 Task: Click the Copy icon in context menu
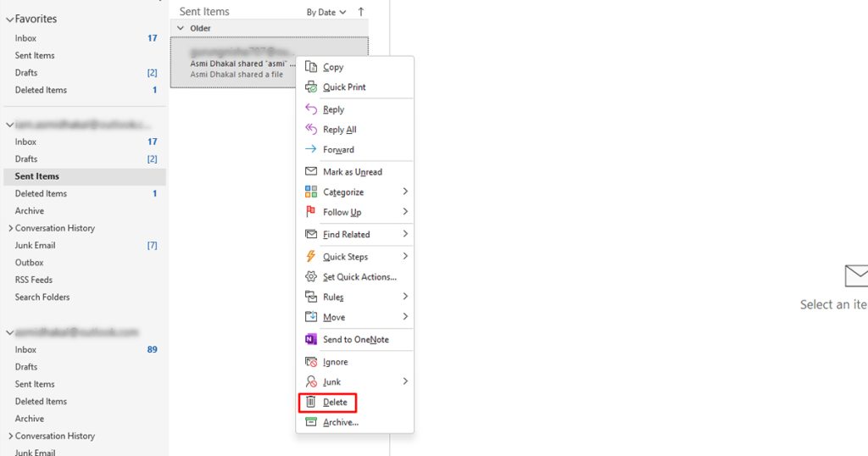(x=311, y=67)
